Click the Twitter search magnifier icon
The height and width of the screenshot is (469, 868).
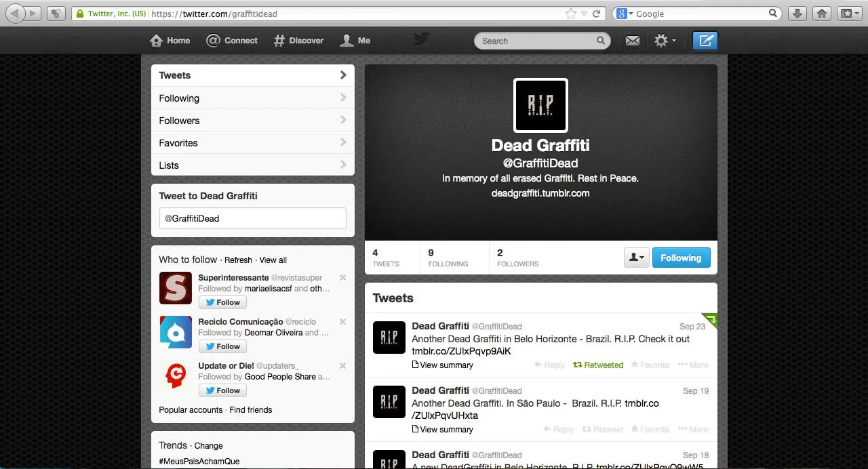click(601, 41)
